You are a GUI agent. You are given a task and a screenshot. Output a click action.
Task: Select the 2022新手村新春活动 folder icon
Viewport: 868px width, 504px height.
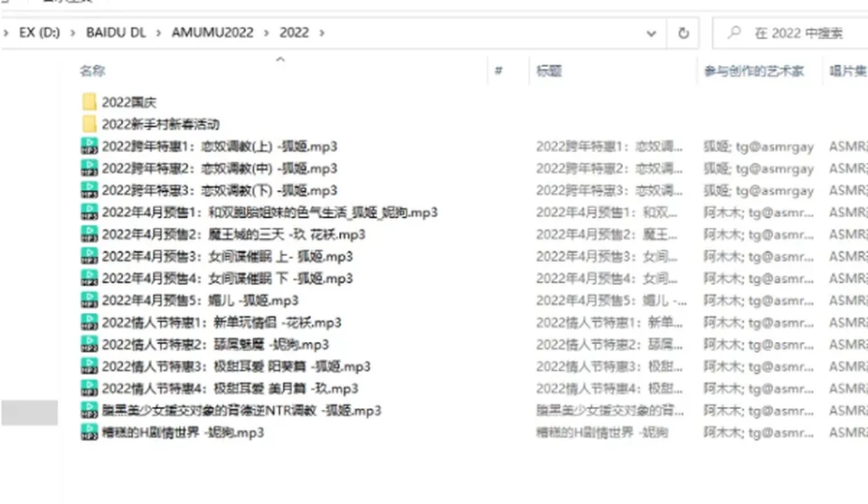[x=90, y=124]
